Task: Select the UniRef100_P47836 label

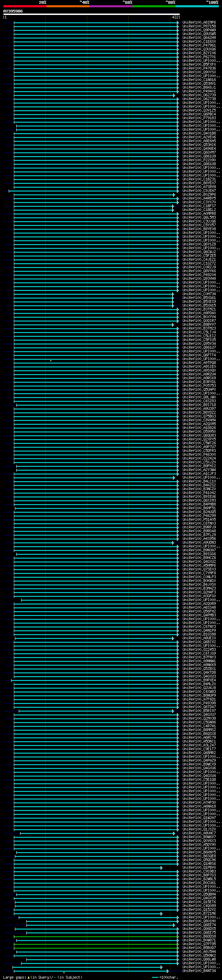Action: 199,68
